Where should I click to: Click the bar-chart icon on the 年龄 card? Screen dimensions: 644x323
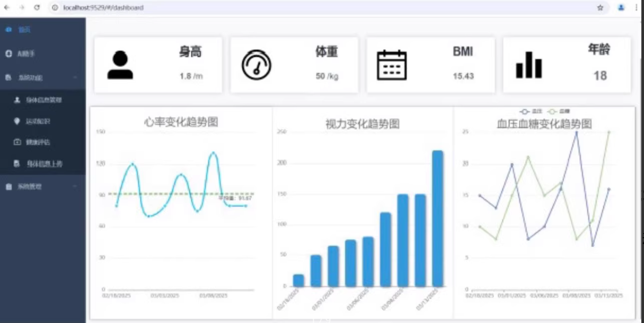(x=529, y=65)
